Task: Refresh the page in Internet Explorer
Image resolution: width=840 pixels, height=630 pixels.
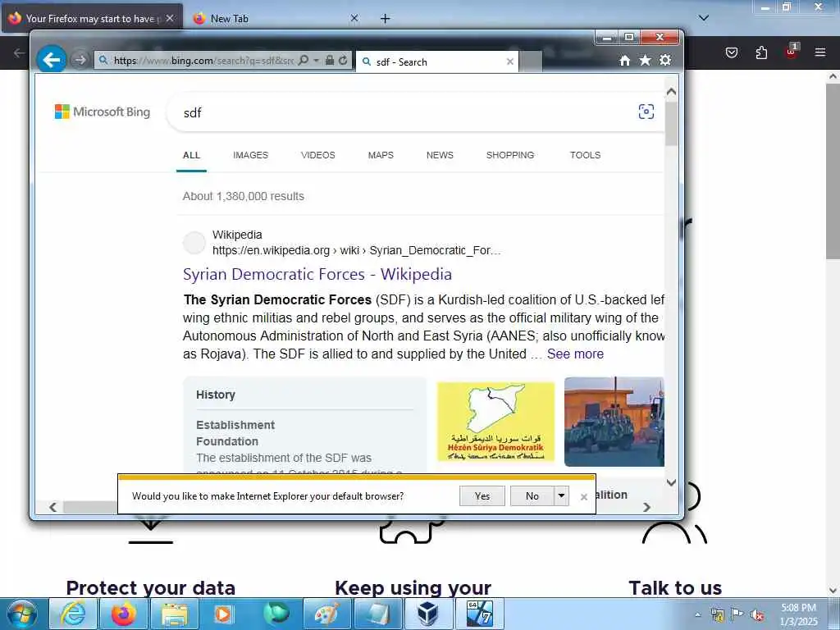Action: (x=343, y=60)
